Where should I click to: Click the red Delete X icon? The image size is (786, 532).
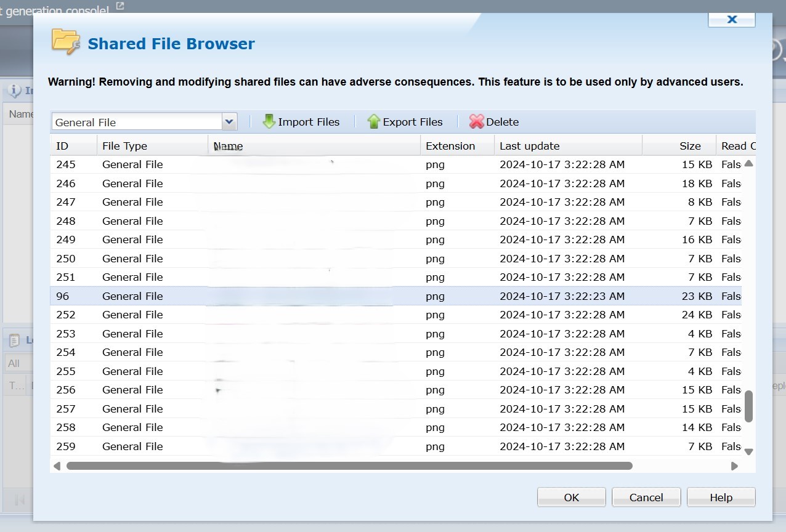[x=476, y=121]
